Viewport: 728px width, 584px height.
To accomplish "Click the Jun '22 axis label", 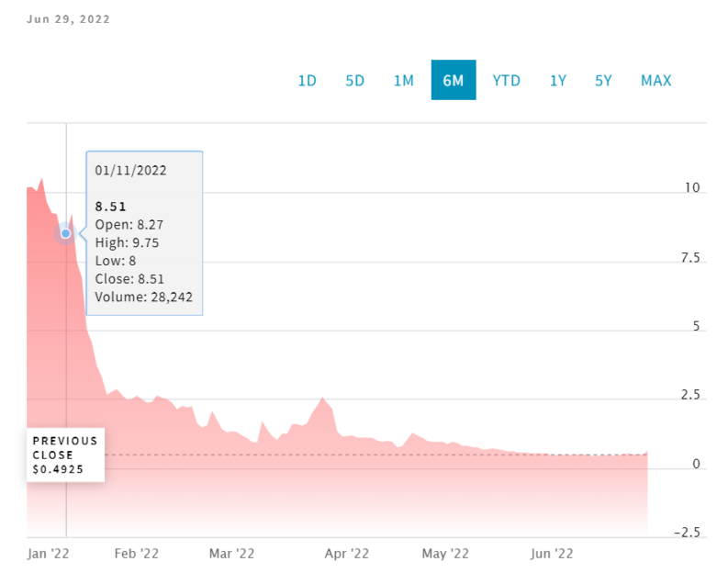I will (x=552, y=554).
